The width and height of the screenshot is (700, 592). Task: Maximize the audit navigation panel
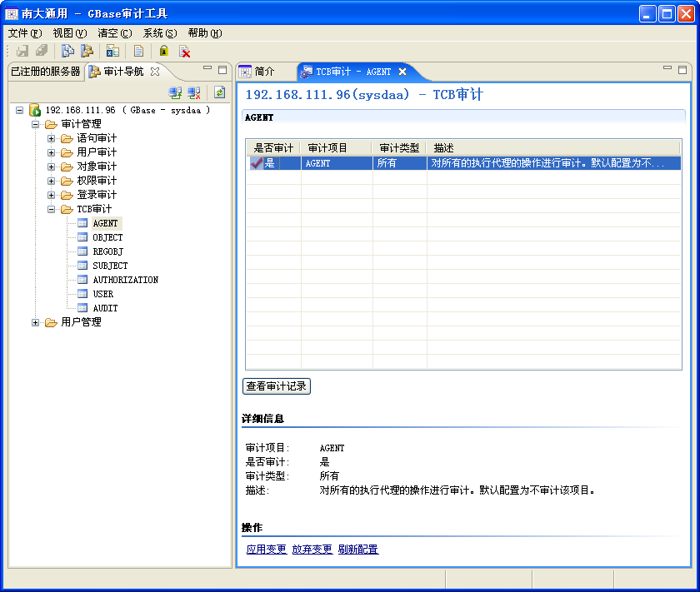pyautogui.click(x=222, y=71)
